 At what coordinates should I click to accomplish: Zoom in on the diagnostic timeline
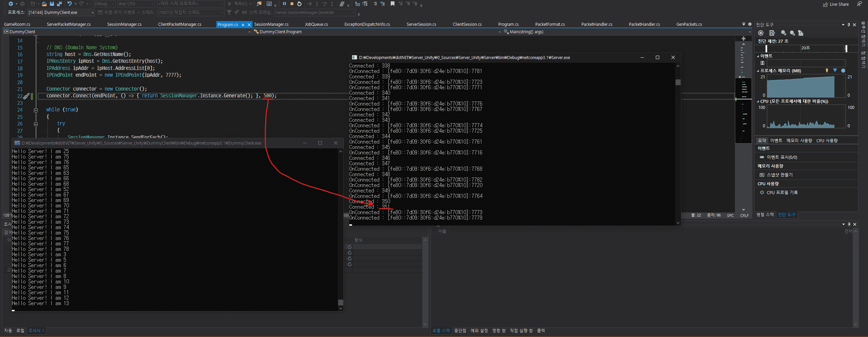coord(783,33)
